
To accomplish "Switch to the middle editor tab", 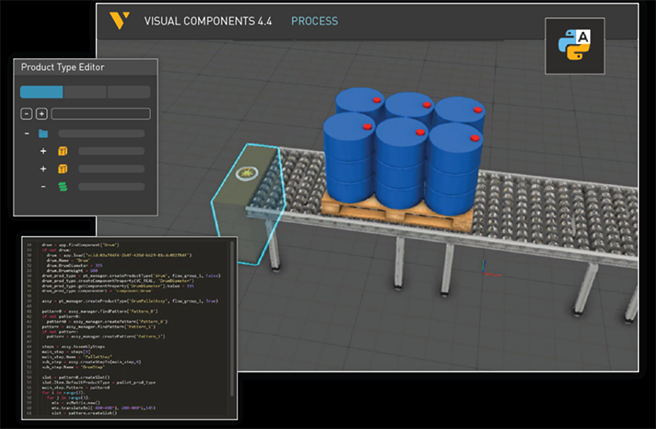I will (85, 92).
